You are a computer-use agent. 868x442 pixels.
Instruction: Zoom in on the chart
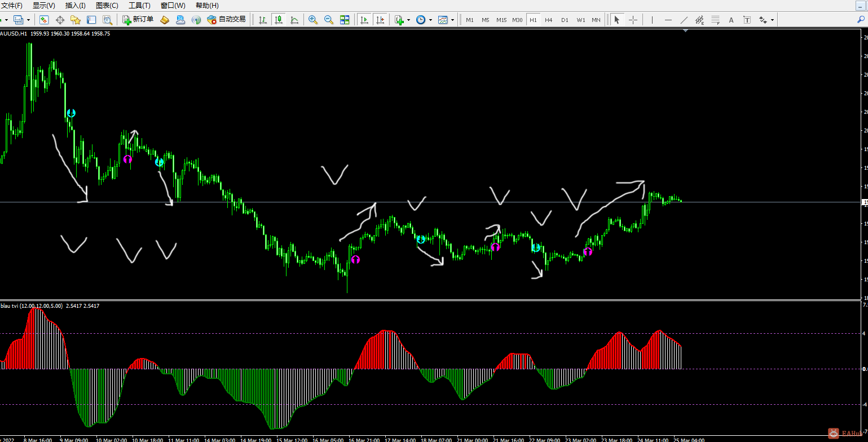point(313,20)
